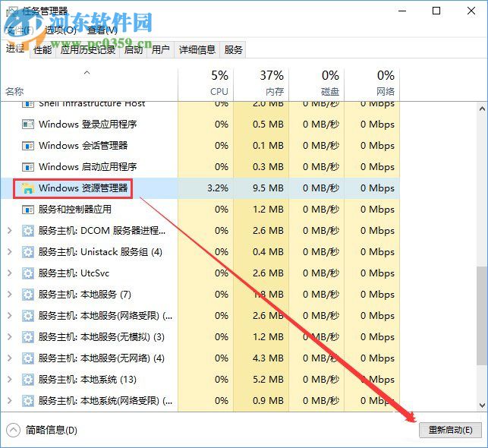The width and height of the screenshot is (488, 448).
Task: Click the 3.2% CPU value
Action: [218, 188]
